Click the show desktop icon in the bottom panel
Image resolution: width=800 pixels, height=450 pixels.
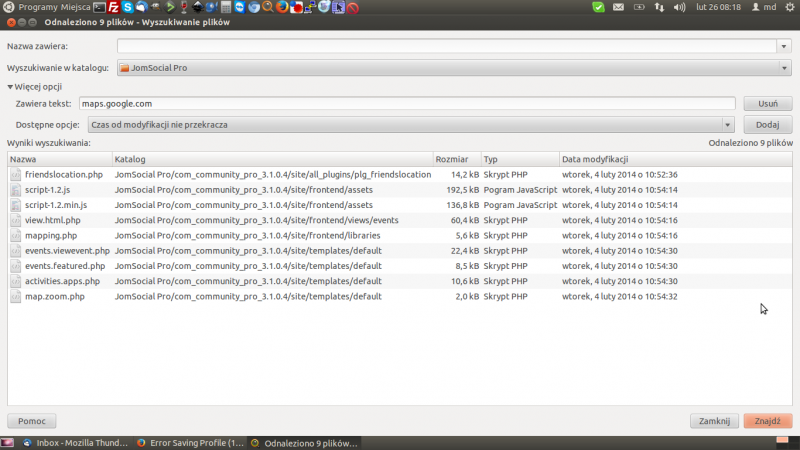7,443
